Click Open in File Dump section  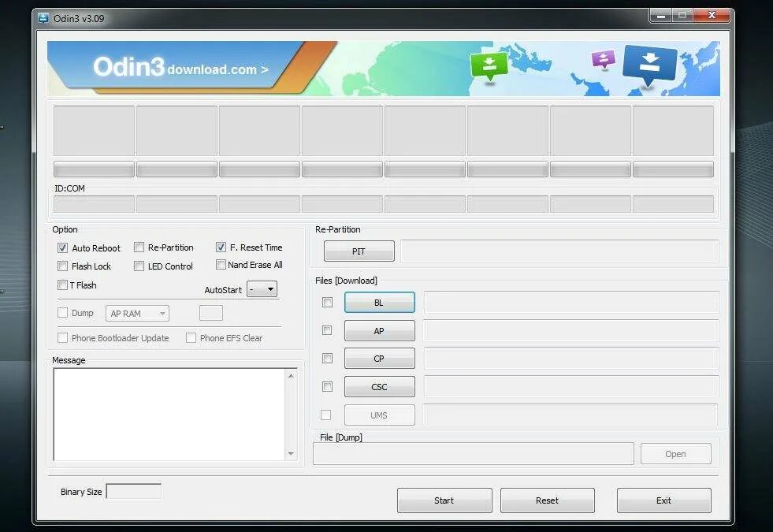point(675,454)
